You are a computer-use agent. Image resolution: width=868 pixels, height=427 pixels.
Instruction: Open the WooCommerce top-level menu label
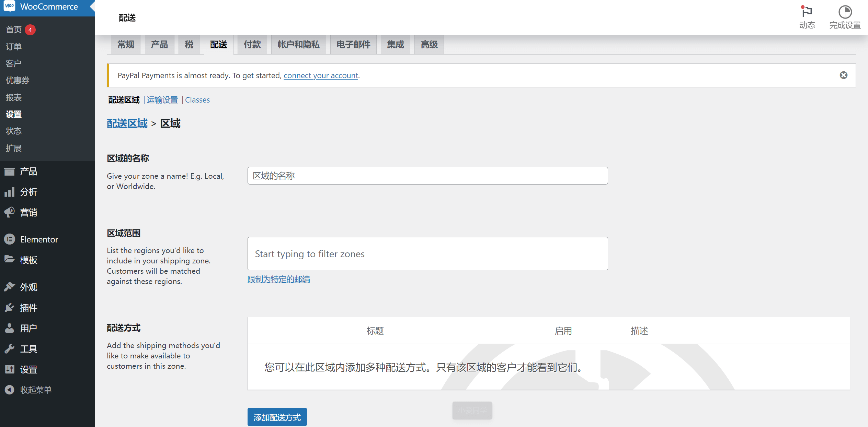click(x=49, y=7)
